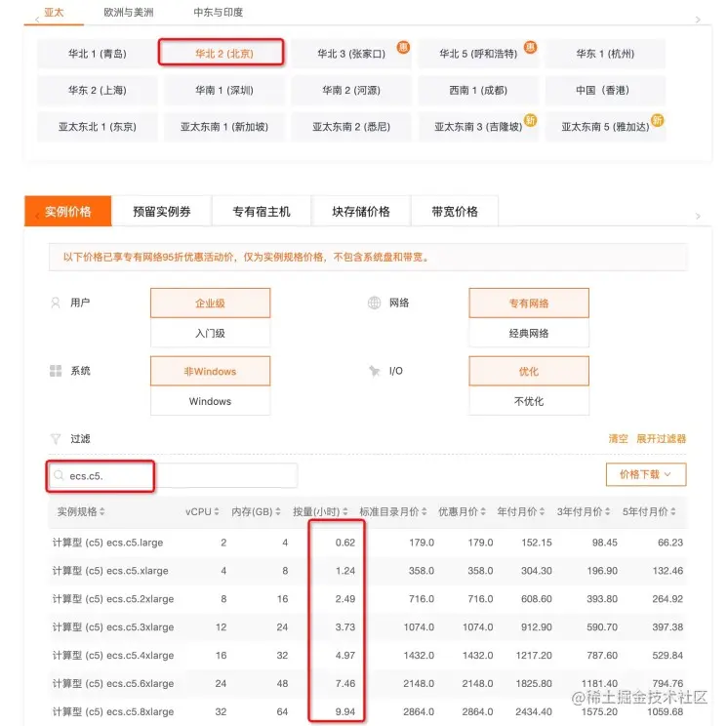728x726 pixels.
Task: Select region 华东 1 (杭州)
Action: [x=605, y=54]
